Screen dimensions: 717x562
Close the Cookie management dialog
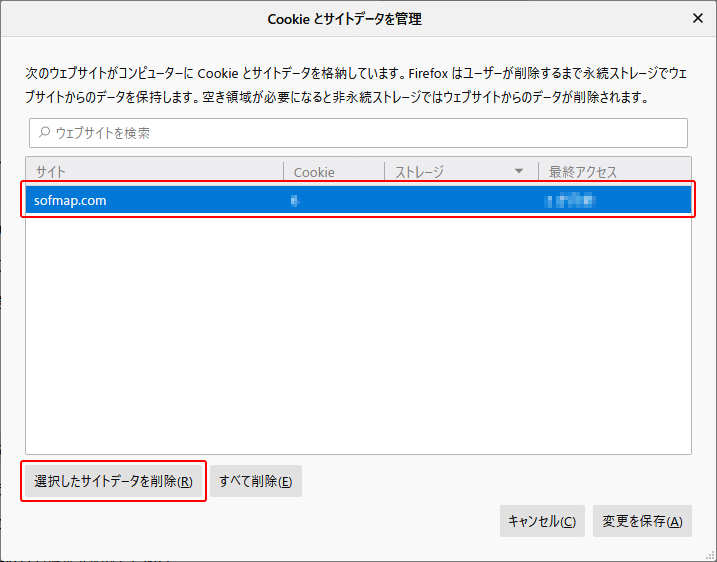pyautogui.click(x=697, y=18)
